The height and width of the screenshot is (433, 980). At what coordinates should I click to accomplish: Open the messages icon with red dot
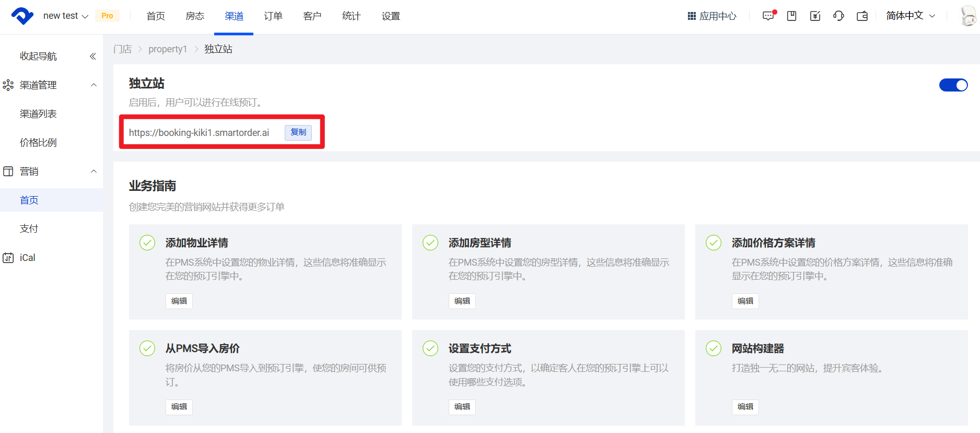(x=769, y=16)
